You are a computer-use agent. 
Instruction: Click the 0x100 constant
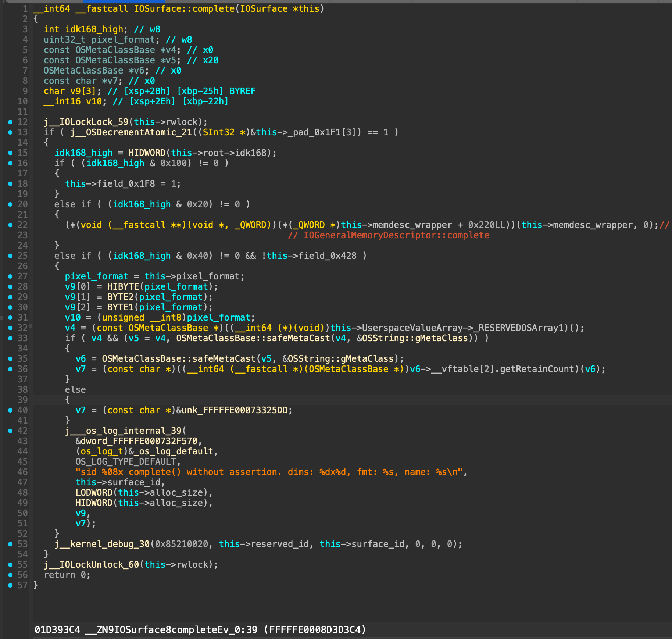coord(174,163)
